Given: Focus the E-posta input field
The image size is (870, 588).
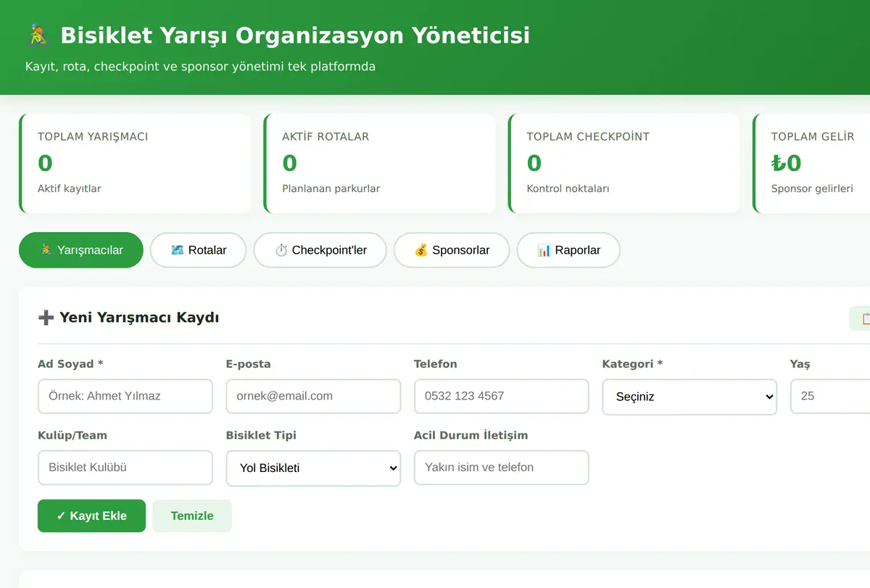Looking at the screenshot, I should (x=313, y=397).
